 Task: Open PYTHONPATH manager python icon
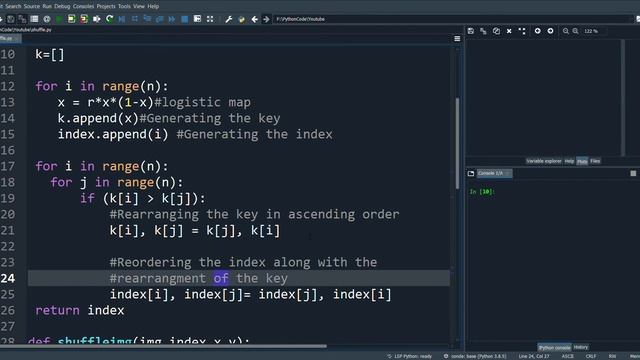click(x=242, y=19)
